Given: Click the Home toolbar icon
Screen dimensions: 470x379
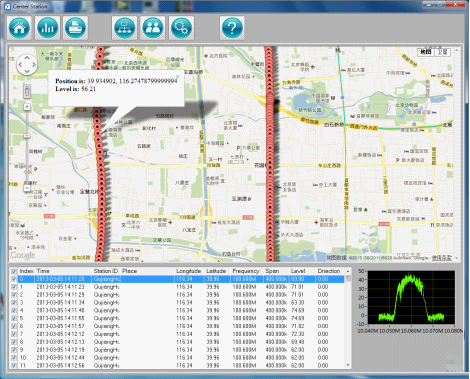Looking at the screenshot, I should [x=19, y=28].
